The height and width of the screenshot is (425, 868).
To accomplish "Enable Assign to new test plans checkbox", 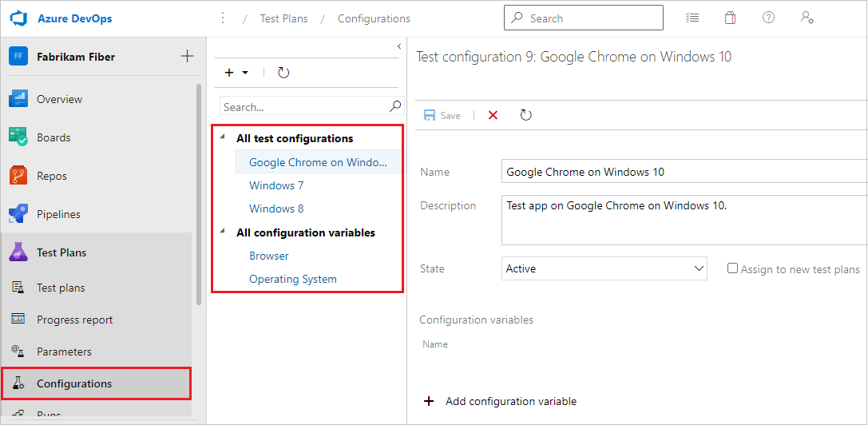I will click(732, 268).
